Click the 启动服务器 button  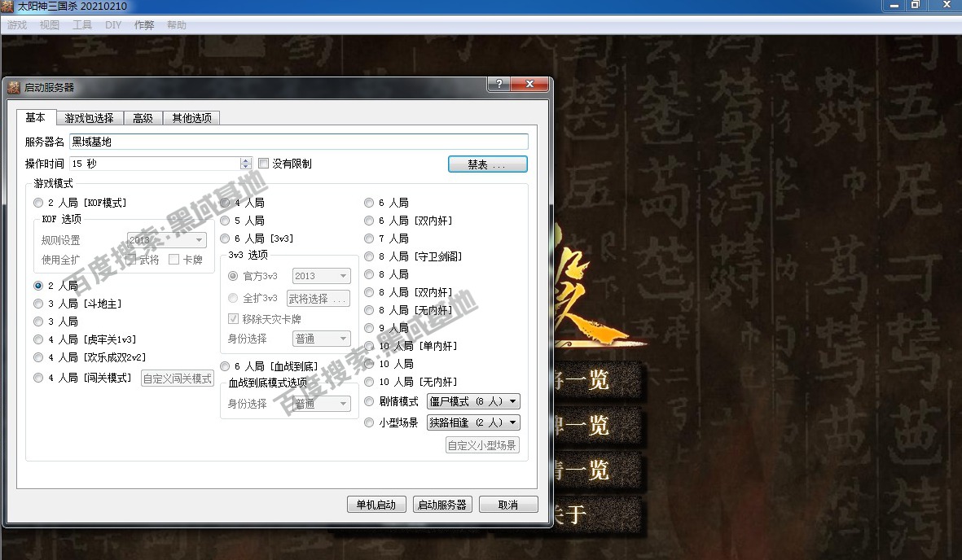coord(442,505)
